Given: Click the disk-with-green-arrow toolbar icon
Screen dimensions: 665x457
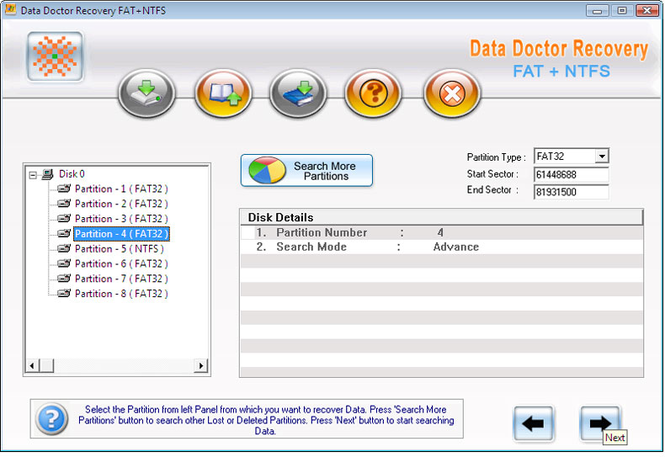Looking at the screenshot, I should [x=147, y=93].
